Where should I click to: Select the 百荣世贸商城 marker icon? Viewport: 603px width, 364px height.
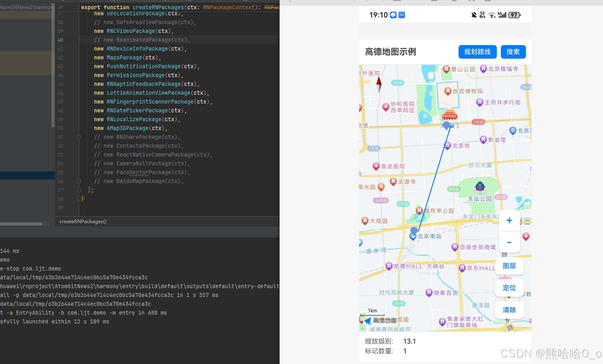(455, 247)
